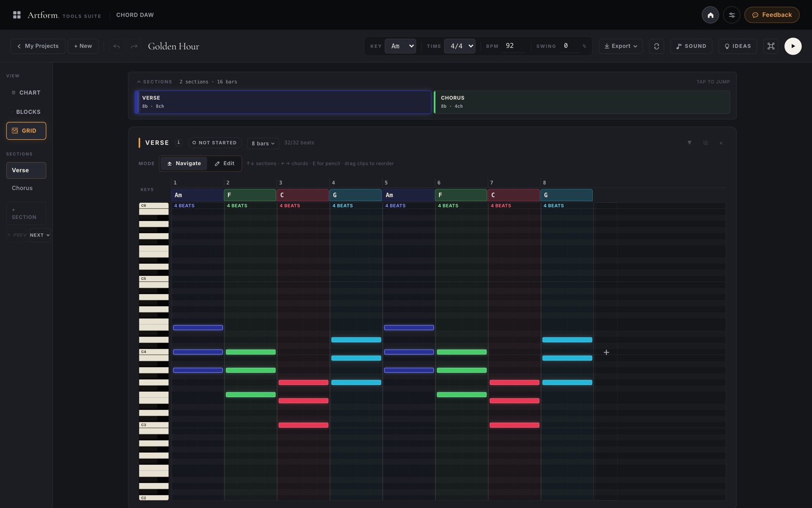812x508 pixels.
Task: Go to the home icon button
Action: click(x=710, y=15)
